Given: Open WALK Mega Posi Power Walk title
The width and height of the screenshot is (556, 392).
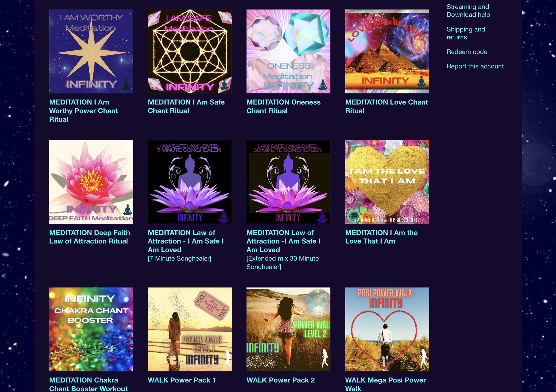Looking at the screenshot, I should 386,384.
